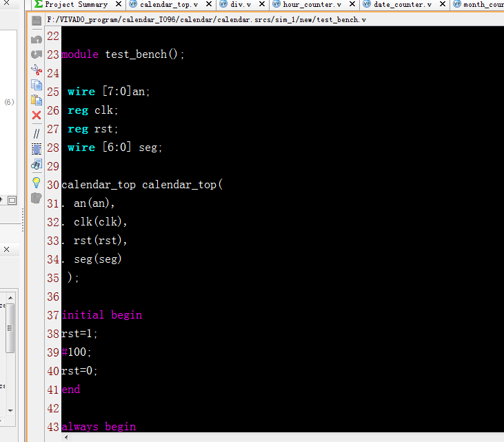The height and width of the screenshot is (442, 504).
Task: Delete selection with the red X icon
Action: coord(37,115)
